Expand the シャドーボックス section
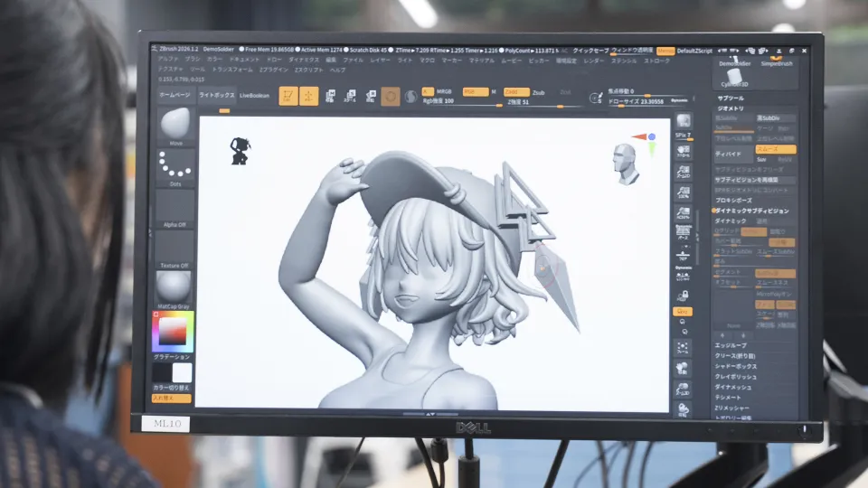The image size is (868, 488). coord(735,366)
